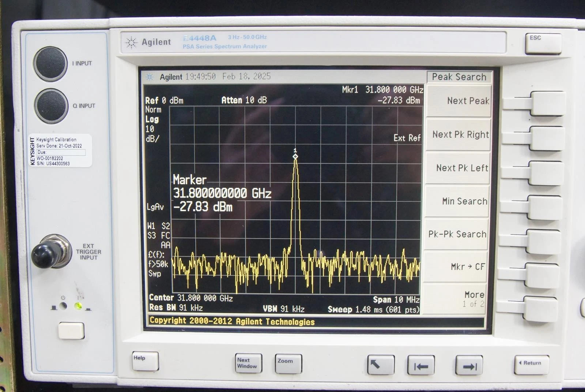Click the Agilent logo starburst on the bezel
This screenshot has height=392, width=585.
[x=131, y=42]
